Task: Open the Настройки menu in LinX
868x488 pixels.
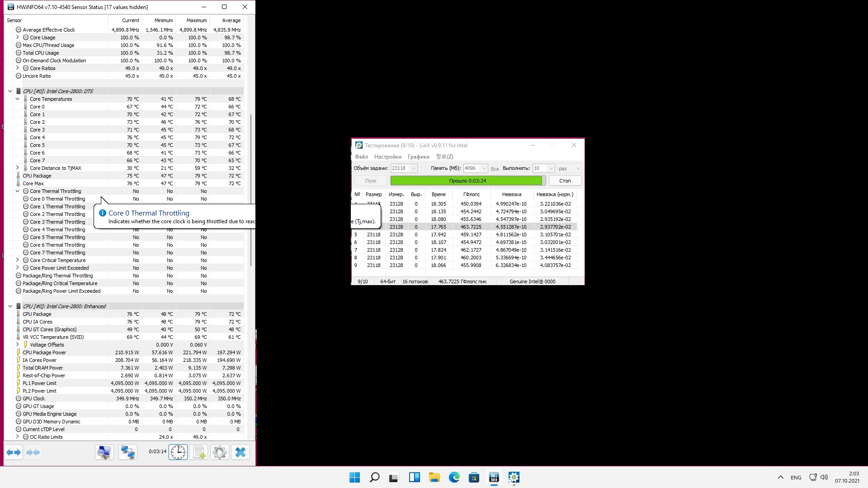Action: coord(387,157)
